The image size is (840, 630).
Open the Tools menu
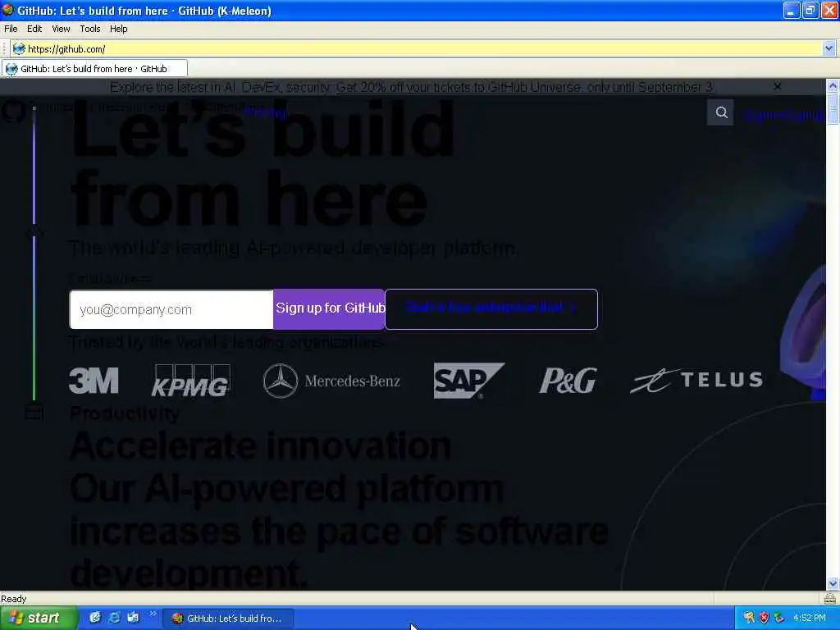pos(90,29)
